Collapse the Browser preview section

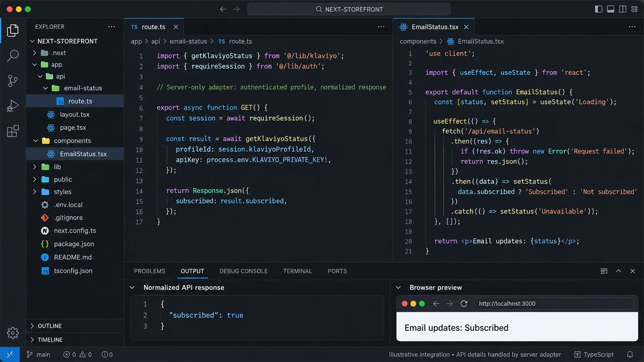pos(398,287)
